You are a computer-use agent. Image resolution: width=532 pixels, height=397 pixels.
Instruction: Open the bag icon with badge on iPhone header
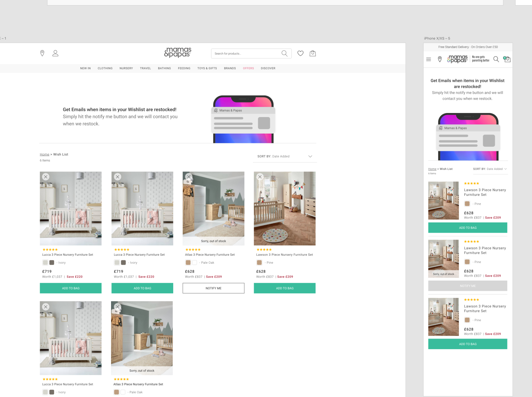click(507, 59)
